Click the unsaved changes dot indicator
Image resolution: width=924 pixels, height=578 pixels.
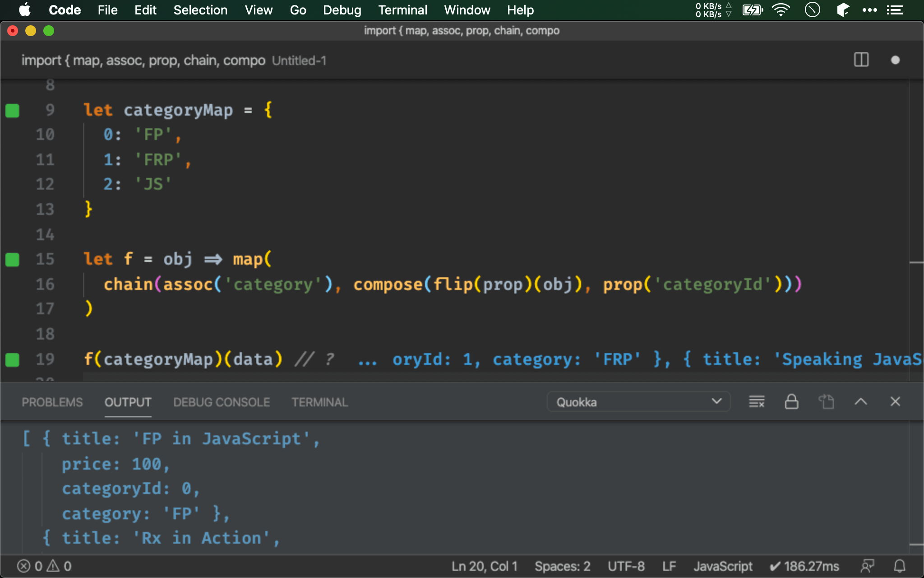895,60
